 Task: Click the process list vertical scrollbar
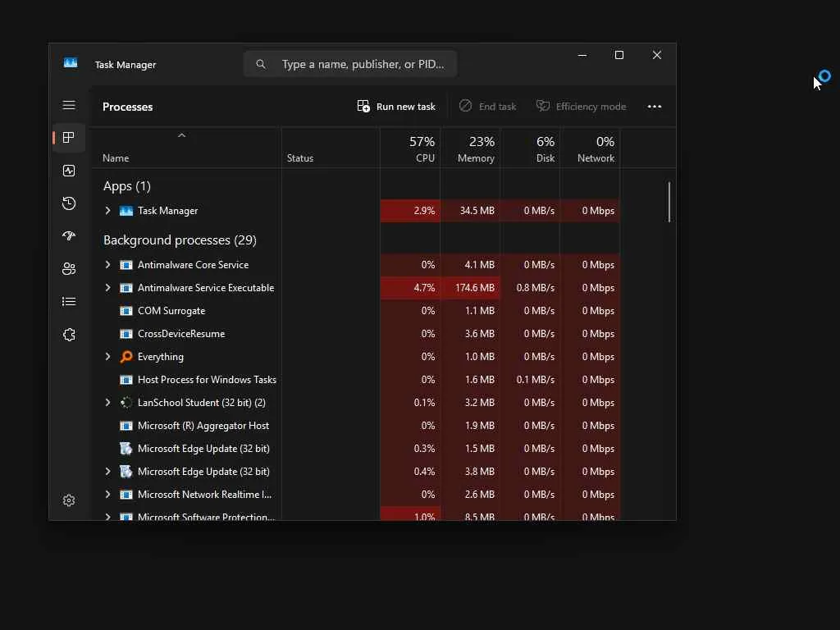669,202
